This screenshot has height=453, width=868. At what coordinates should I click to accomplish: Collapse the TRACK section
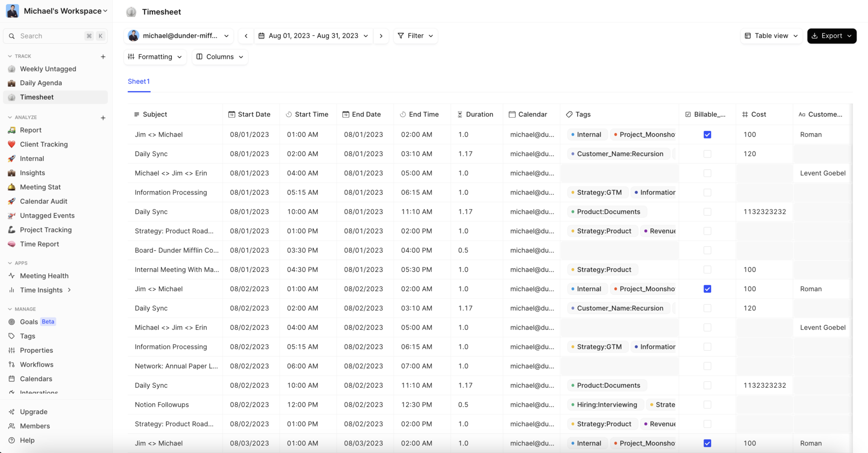point(10,56)
